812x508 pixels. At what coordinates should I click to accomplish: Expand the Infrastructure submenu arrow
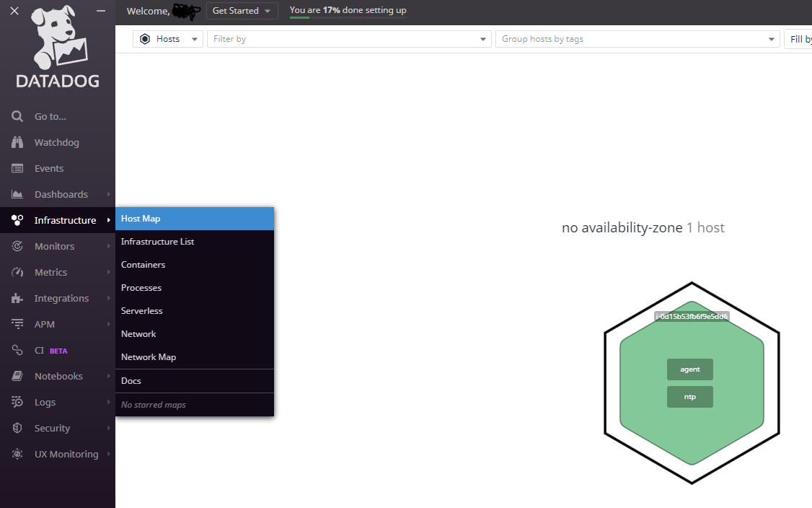(108, 220)
